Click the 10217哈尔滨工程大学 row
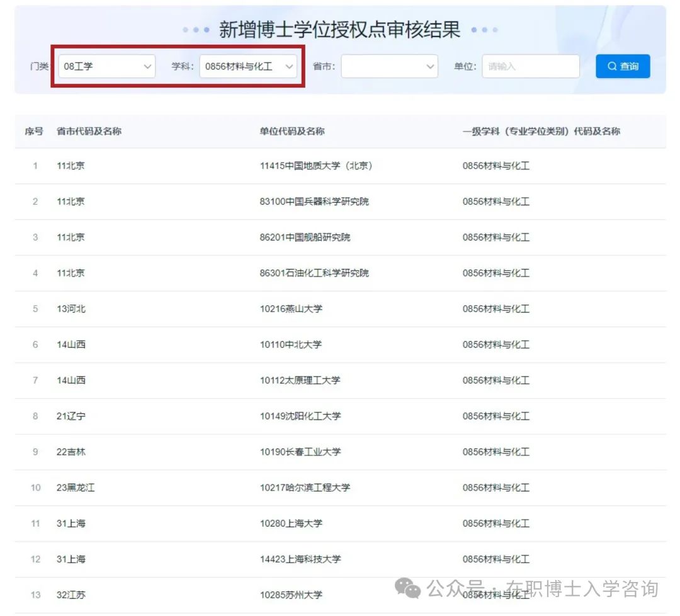Screen dimensions: 680x616 point(305,488)
